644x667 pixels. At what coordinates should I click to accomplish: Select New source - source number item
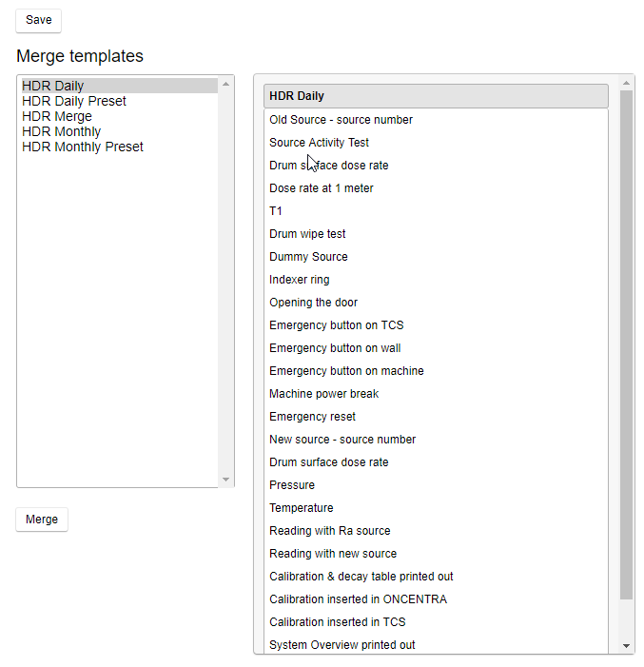(436, 440)
